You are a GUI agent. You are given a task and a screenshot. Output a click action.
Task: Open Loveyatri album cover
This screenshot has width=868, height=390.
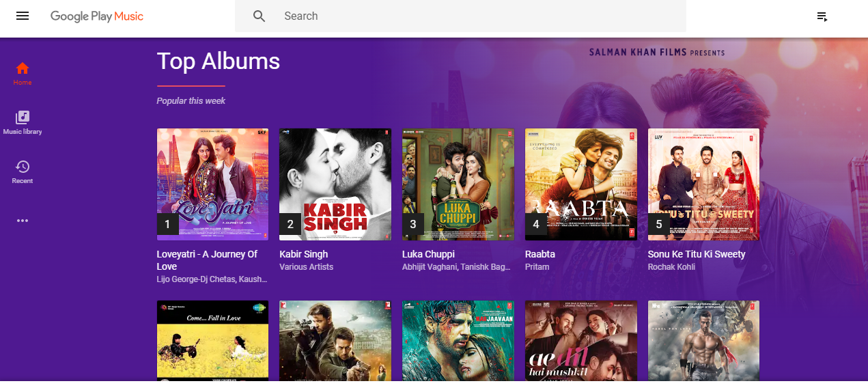pos(212,184)
